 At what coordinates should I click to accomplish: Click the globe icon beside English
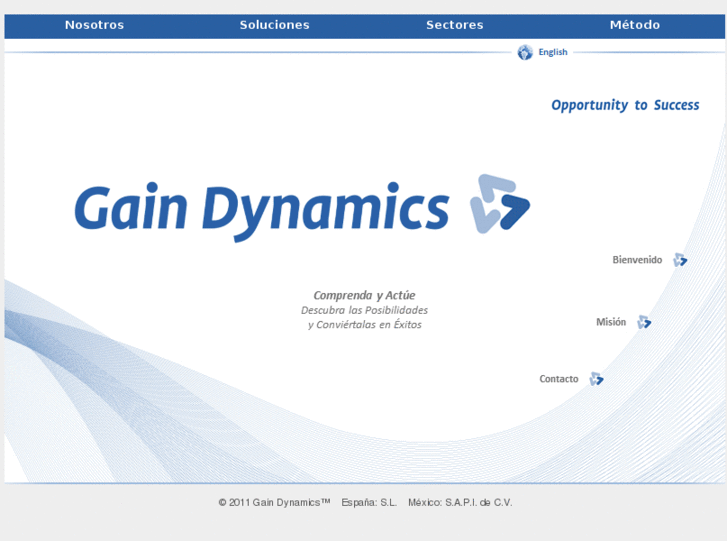525,52
